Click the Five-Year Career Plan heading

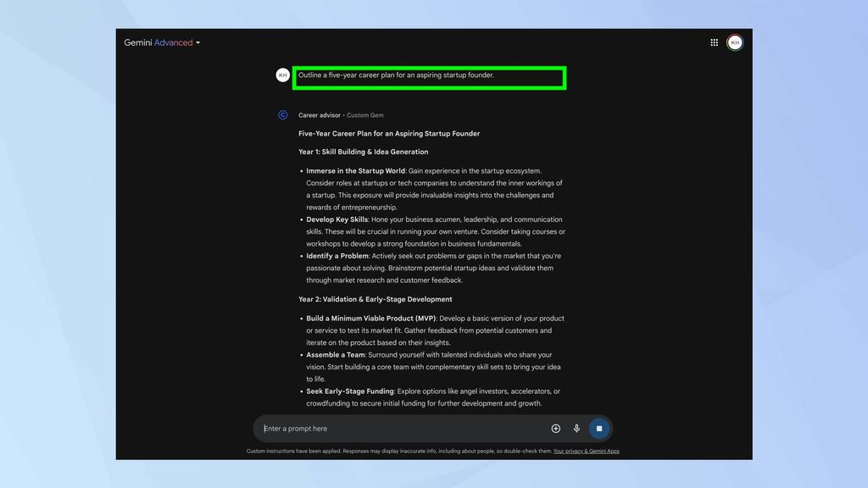(388, 133)
